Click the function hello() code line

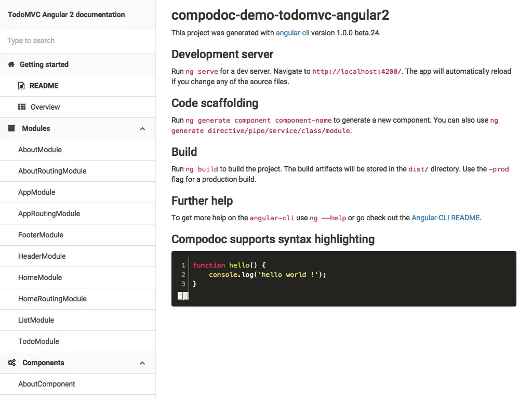(x=230, y=265)
